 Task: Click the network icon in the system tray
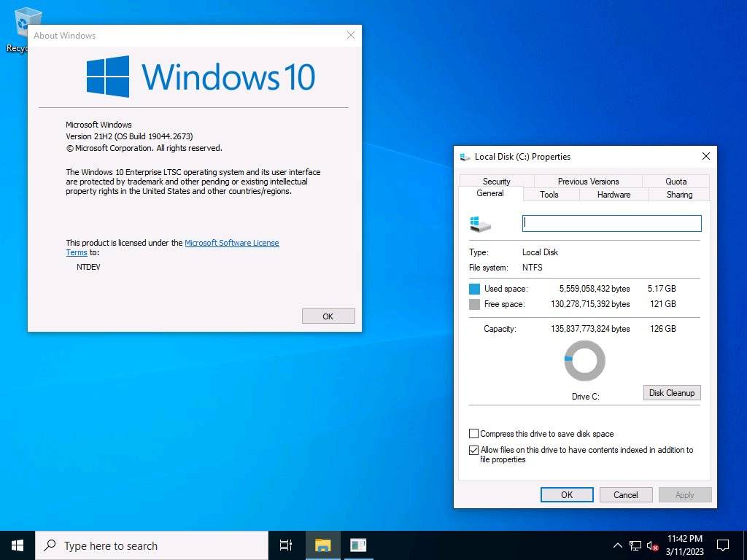point(635,545)
